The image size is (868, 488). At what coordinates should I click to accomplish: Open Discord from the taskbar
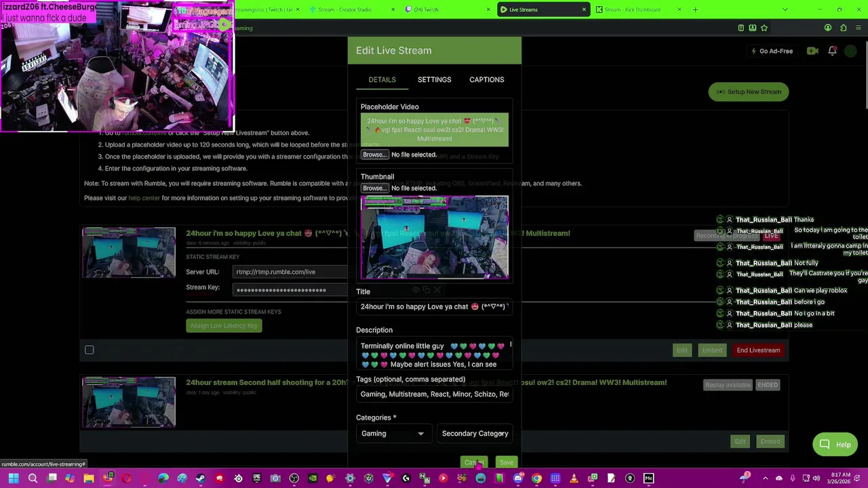pyautogui.click(x=518, y=479)
